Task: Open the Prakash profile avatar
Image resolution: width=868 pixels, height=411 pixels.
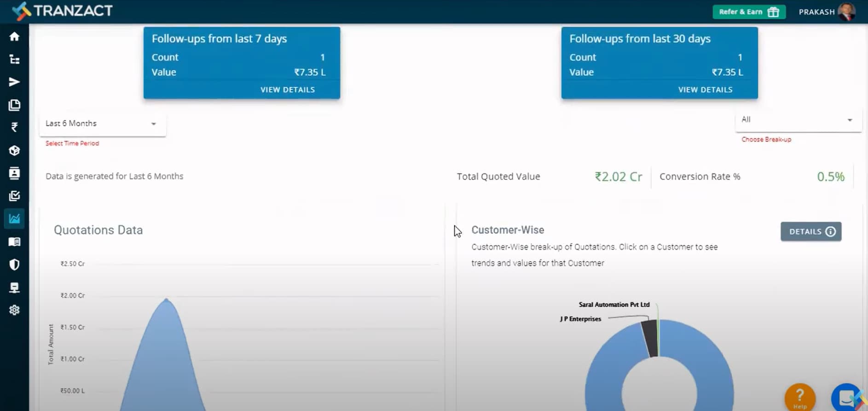Action: (846, 12)
